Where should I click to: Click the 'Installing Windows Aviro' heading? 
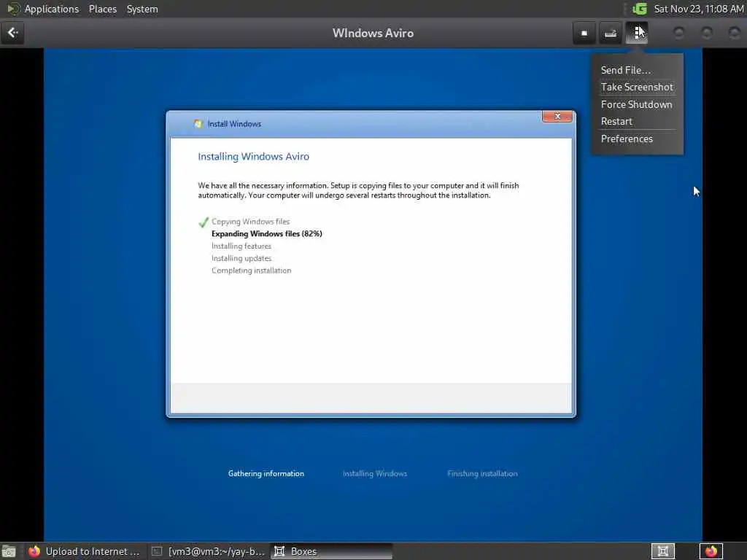253,156
